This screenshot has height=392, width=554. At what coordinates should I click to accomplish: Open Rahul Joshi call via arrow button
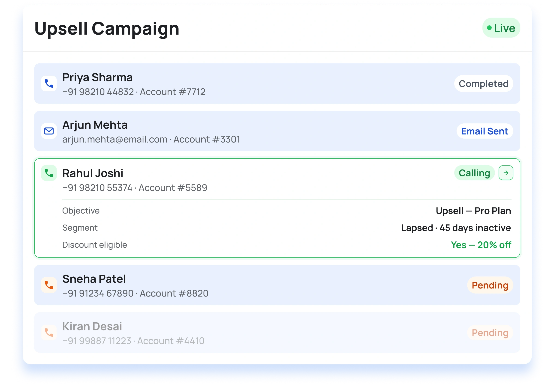click(506, 173)
